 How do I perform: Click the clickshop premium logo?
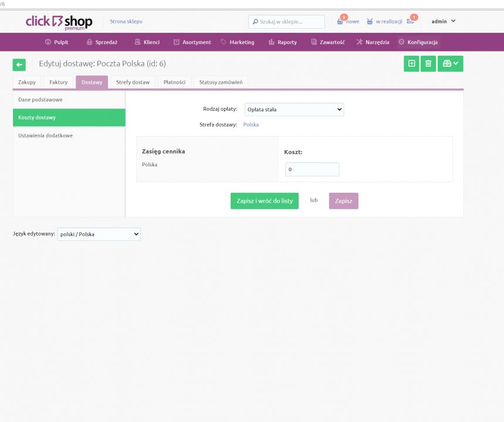tap(59, 22)
